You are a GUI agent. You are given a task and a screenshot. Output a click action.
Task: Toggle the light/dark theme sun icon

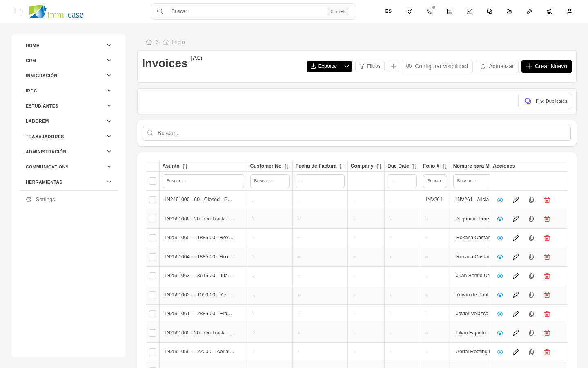(410, 11)
